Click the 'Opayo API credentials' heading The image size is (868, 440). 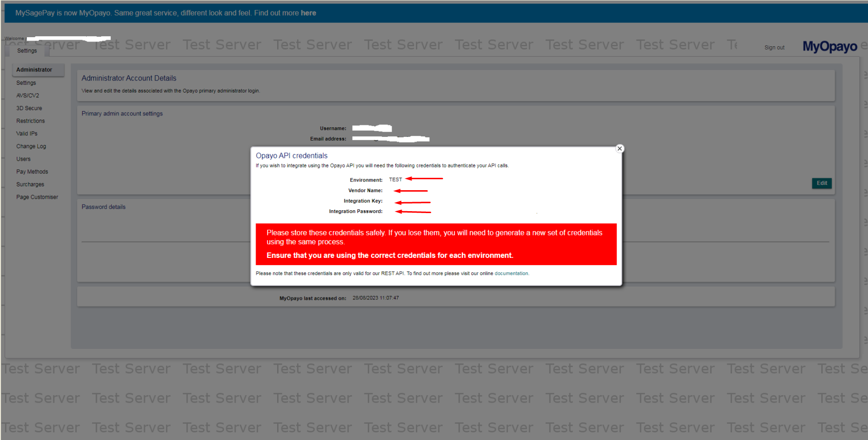click(291, 156)
